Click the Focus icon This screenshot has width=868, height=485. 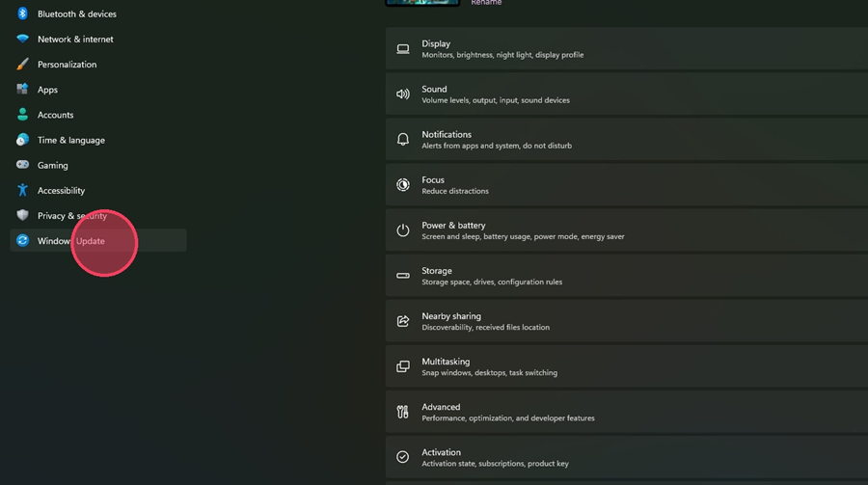403,185
